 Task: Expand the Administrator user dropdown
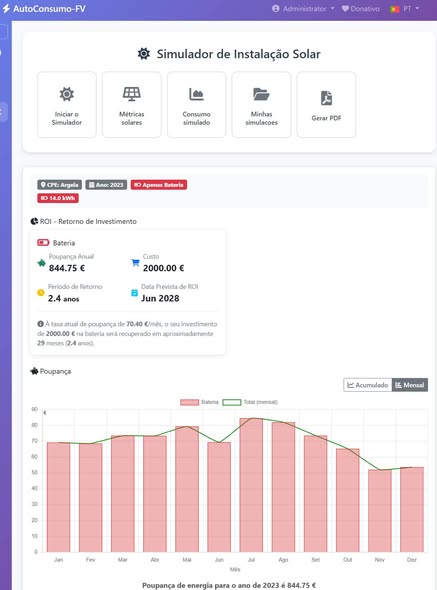(x=303, y=9)
